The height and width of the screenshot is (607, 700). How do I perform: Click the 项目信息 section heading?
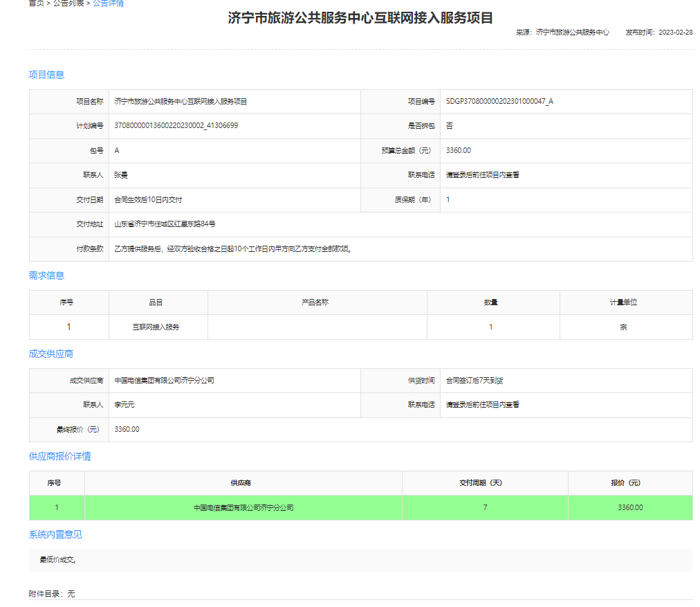[46, 75]
